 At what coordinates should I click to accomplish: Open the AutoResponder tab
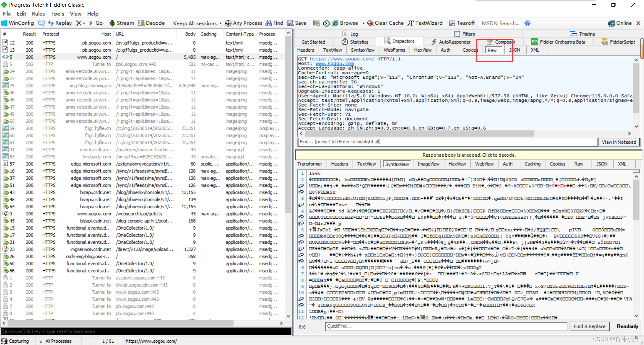450,42
